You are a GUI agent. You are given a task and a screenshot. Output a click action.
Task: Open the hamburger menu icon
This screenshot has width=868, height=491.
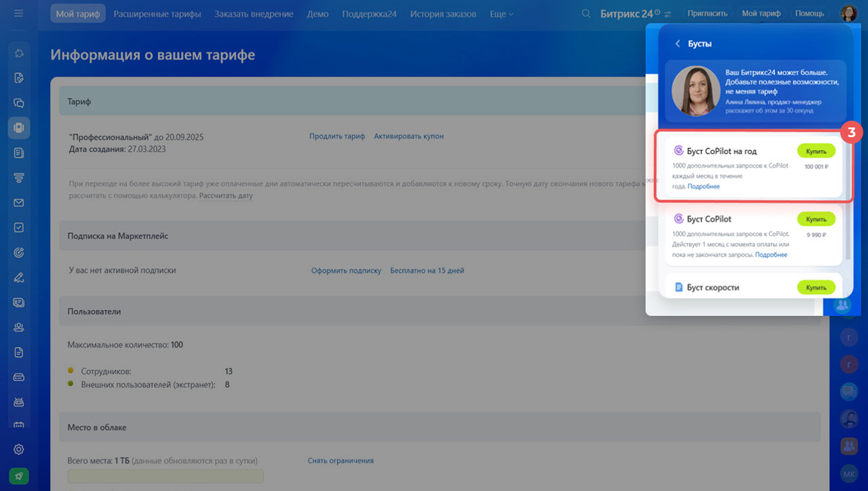click(19, 14)
